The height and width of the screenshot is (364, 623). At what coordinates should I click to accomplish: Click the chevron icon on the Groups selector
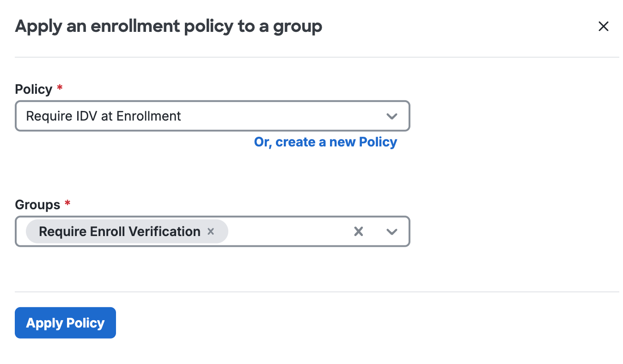[x=392, y=231]
